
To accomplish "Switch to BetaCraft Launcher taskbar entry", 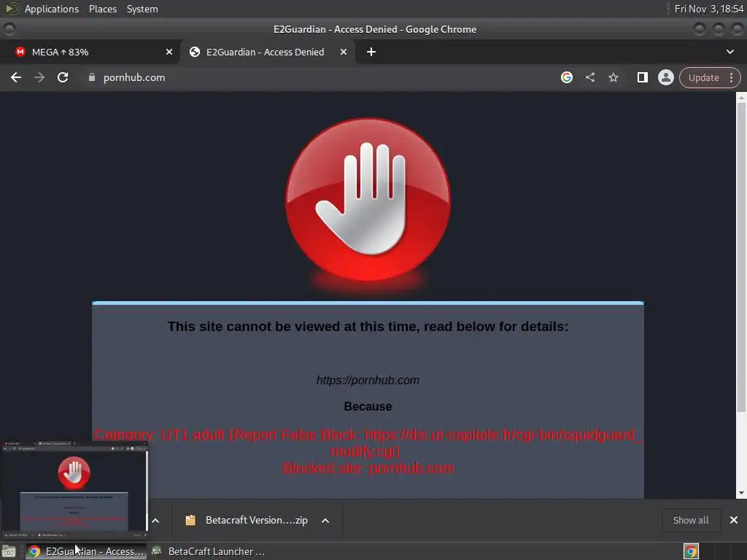I will pos(208,551).
